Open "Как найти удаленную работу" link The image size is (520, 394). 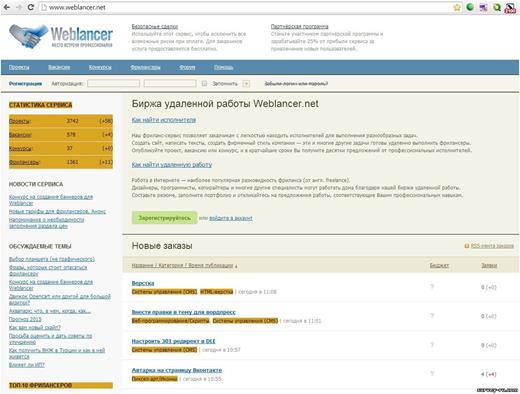tap(172, 165)
